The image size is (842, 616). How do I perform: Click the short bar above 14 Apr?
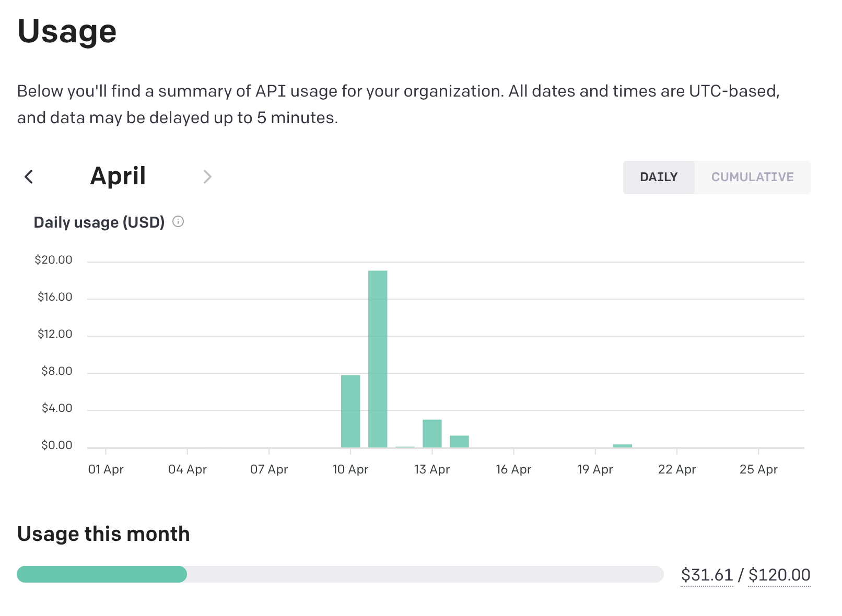click(x=459, y=441)
